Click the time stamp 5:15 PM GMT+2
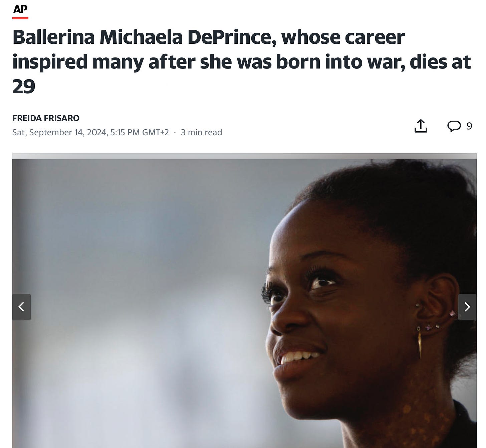Viewport: 486px width, 448px height. point(140,133)
